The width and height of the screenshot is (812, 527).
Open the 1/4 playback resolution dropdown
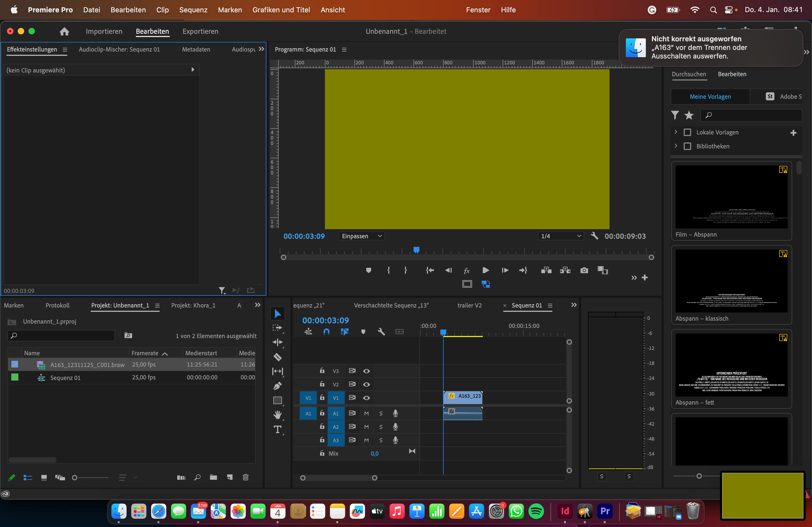(560, 236)
